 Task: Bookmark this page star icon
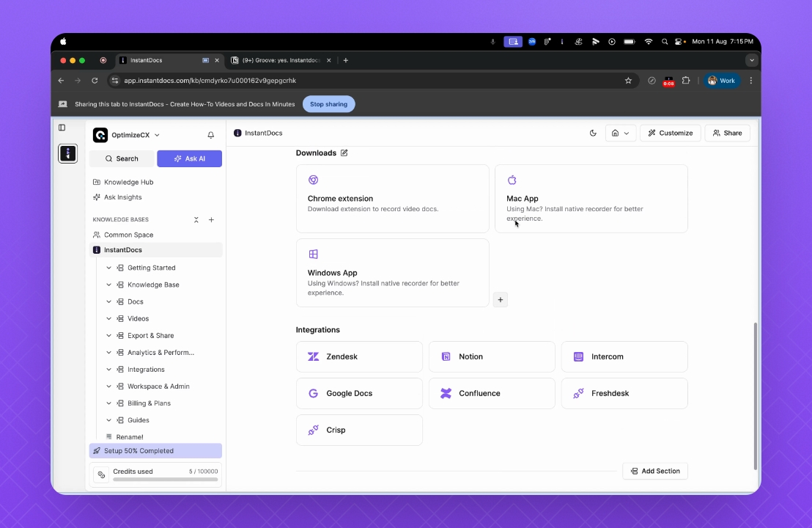point(628,81)
